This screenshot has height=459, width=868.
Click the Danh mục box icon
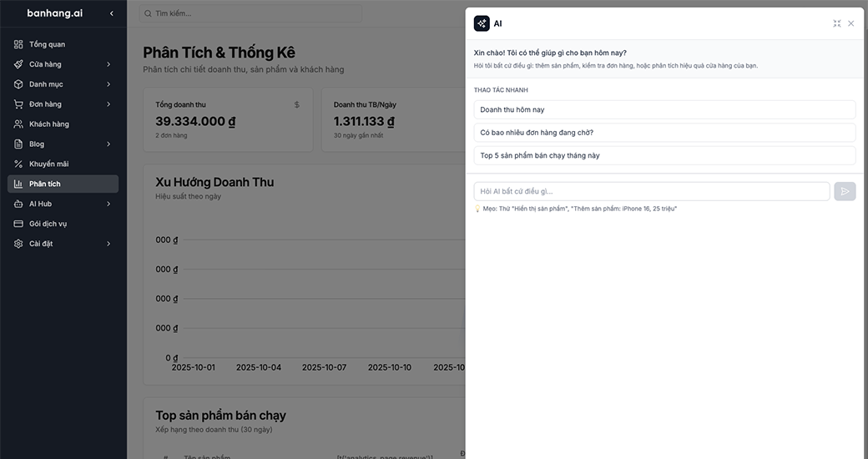point(18,84)
